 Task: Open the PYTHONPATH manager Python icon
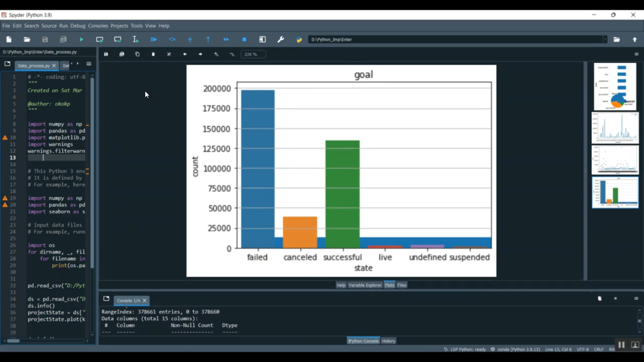tap(299, 39)
